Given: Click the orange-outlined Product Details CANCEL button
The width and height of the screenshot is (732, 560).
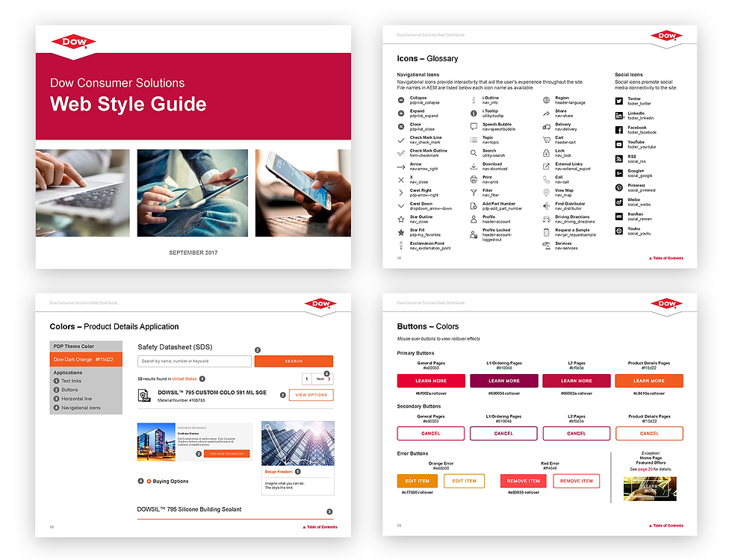Looking at the screenshot, I should pyautogui.click(x=649, y=434).
